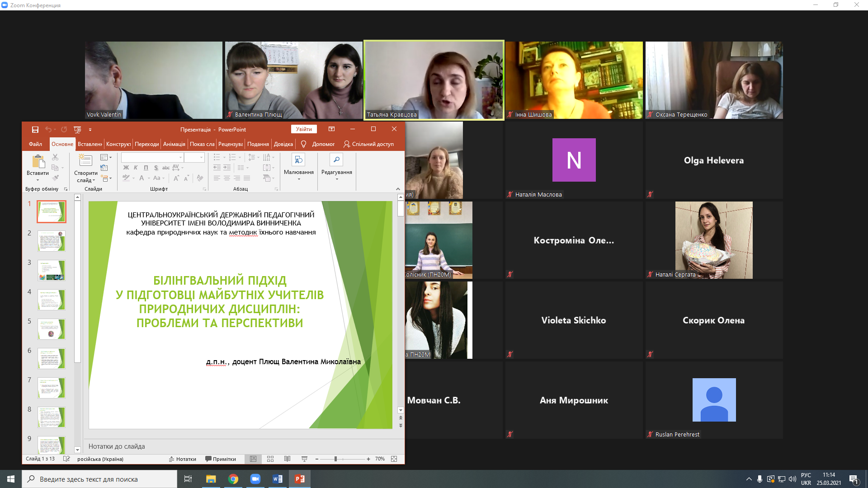Screen dimensions: 868x488
Task: Click the Спільний доступ share button
Action: pos(368,144)
